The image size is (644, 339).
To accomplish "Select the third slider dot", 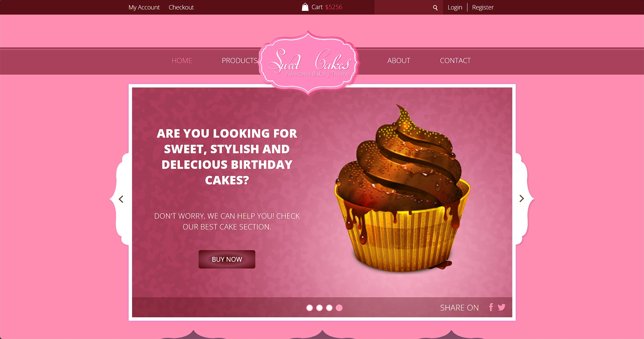I will pyautogui.click(x=329, y=307).
